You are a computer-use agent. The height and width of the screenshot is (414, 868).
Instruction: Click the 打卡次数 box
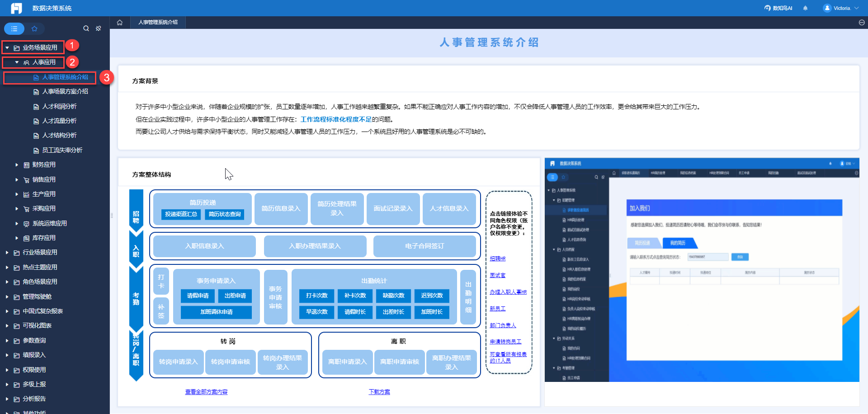coord(317,296)
